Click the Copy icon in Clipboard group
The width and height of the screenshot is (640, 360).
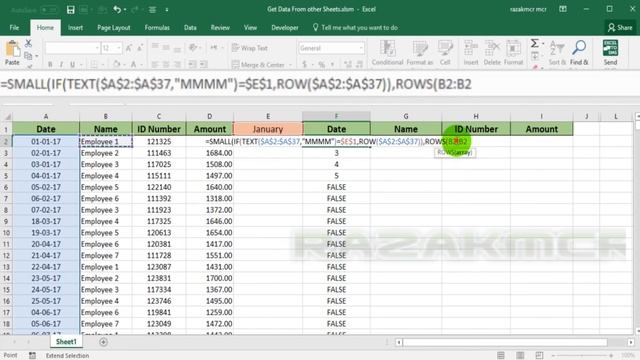(x=28, y=56)
